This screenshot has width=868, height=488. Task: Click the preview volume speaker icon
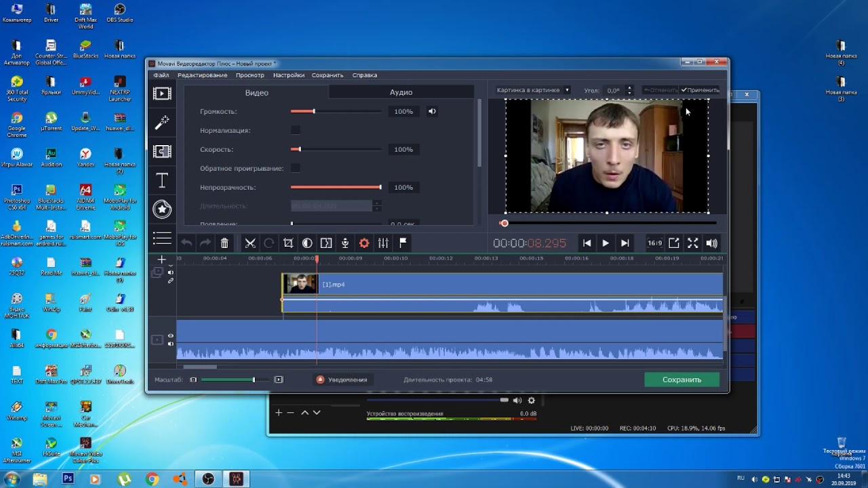pyautogui.click(x=711, y=243)
